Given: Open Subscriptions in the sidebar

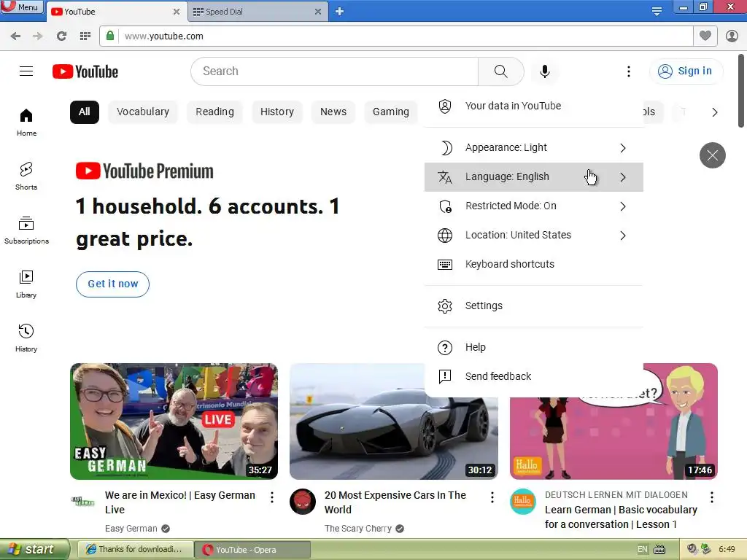Looking at the screenshot, I should 26,230.
